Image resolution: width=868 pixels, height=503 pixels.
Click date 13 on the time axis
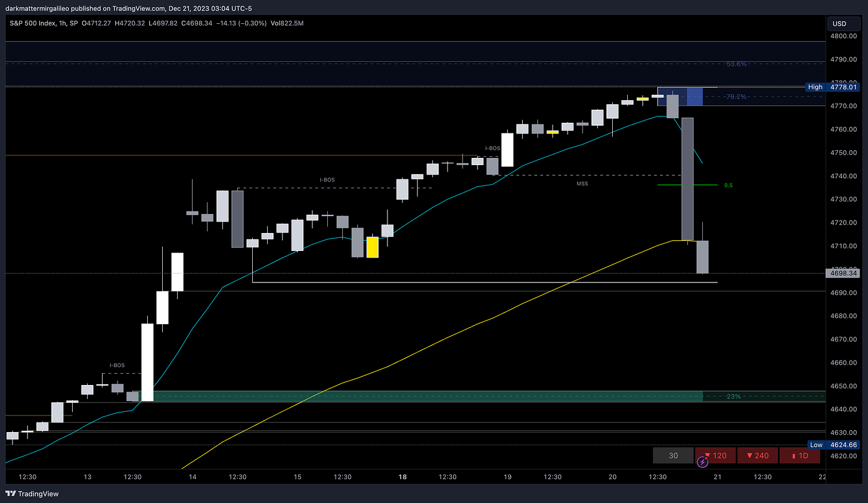click(88, 477)
